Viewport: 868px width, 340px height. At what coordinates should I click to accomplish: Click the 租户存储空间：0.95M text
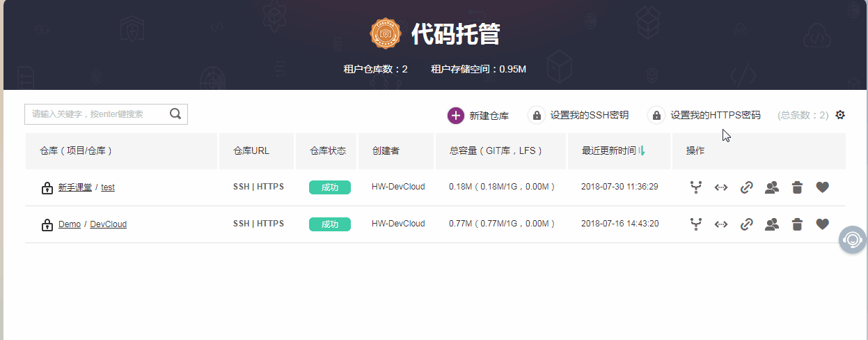point(478,69)
